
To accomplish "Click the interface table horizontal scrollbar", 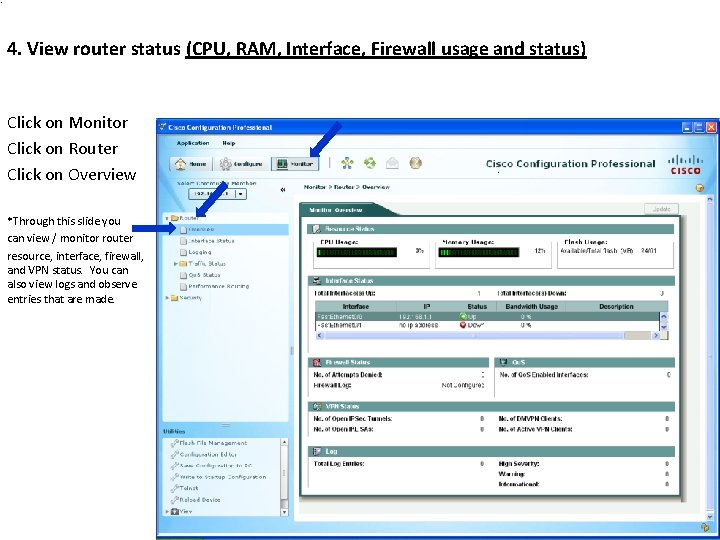I will coord(488,336).
